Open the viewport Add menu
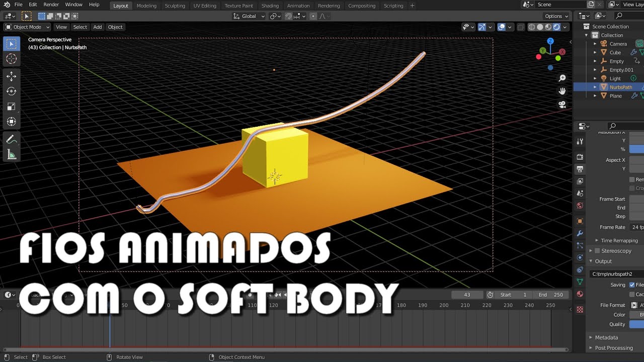The width and height of the screenshot is (644, 362). [98, 27]
